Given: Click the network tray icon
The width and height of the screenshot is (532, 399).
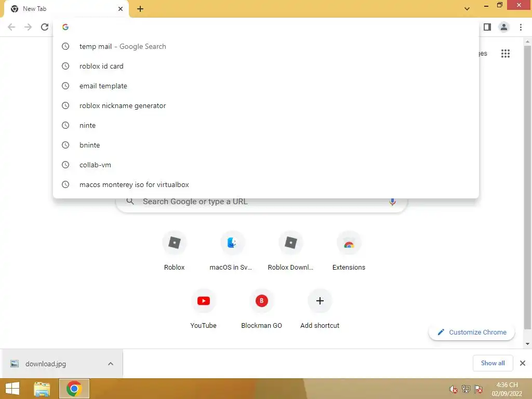Looking at the screenshot, I should 466,389.
